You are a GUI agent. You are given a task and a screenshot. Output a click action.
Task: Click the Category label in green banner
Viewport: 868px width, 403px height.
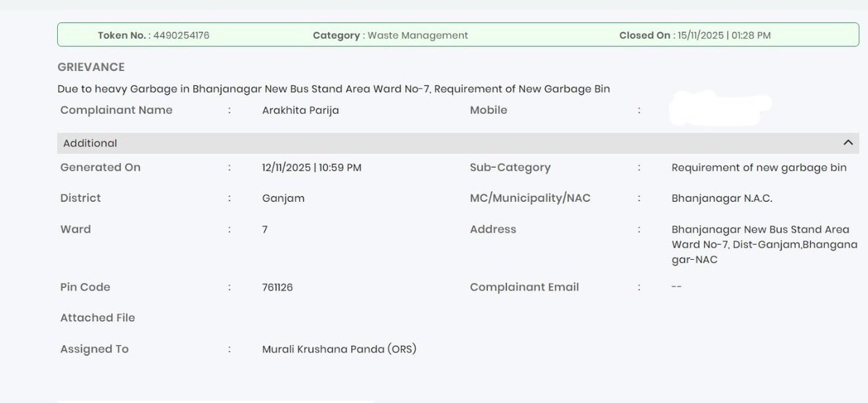336,35
